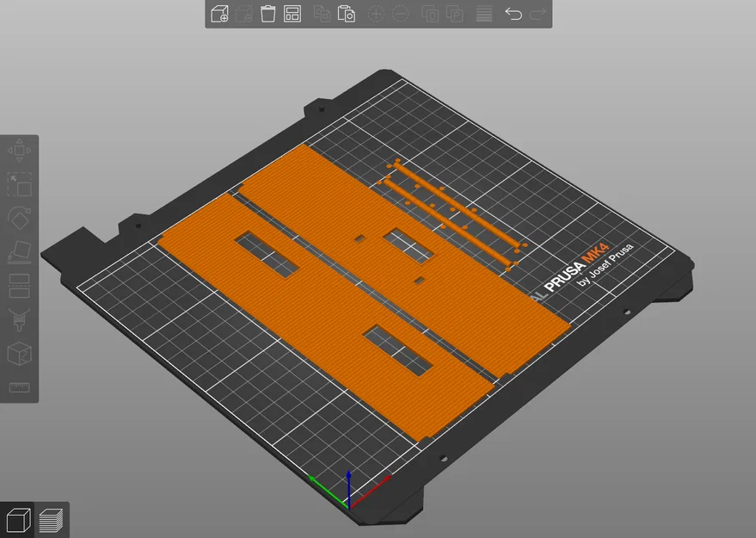Switch to the sliced layers Preview view

point(51,520)
